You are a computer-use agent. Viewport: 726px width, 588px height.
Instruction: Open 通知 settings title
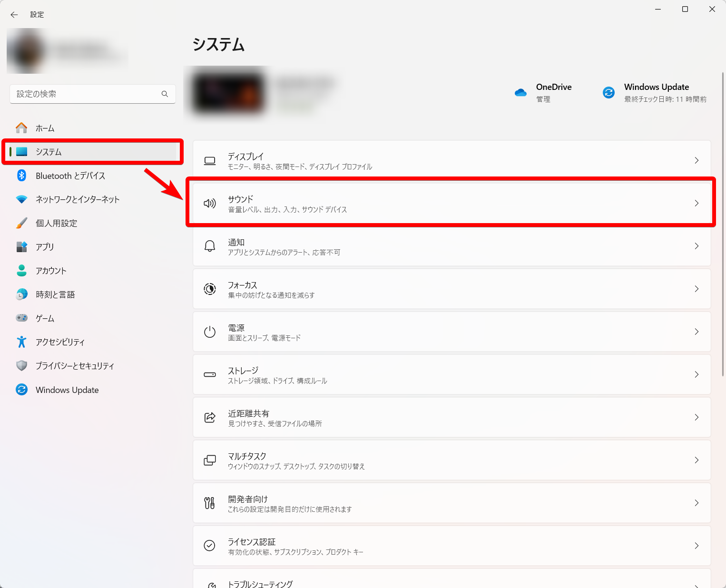pos(236,242)
